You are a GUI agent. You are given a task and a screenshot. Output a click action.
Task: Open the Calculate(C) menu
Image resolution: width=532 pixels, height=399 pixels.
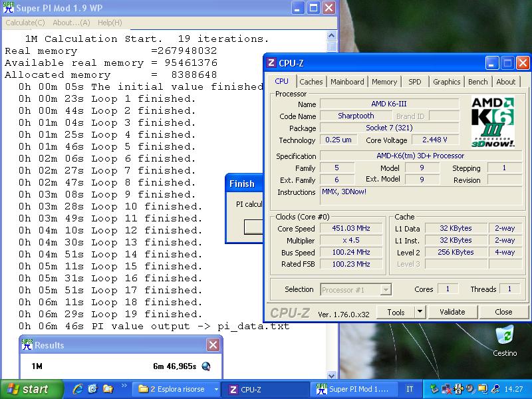[x=25, y=23]
